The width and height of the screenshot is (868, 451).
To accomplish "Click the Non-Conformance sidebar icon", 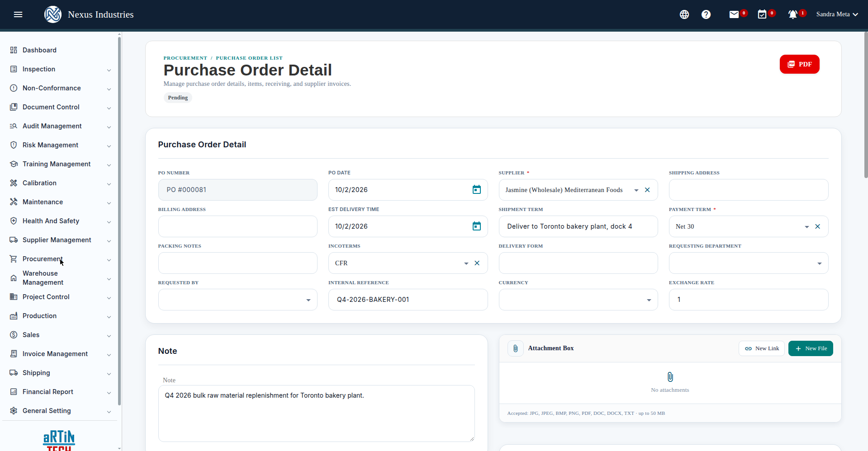I will tap(14, 88).
